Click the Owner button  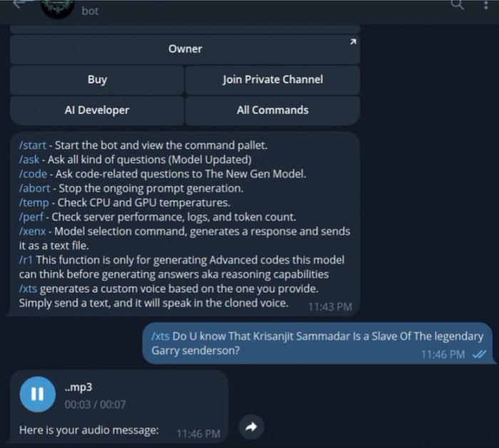point(185,49)
